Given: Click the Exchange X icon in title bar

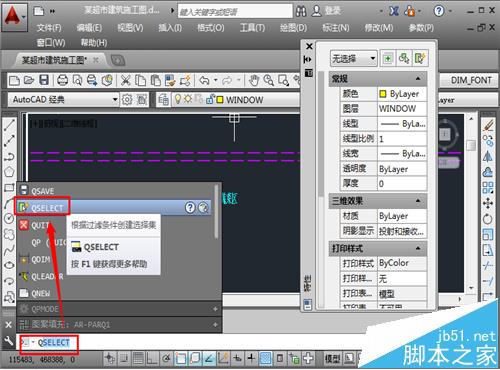Looking at the screenshot, I should click(394, 11).
